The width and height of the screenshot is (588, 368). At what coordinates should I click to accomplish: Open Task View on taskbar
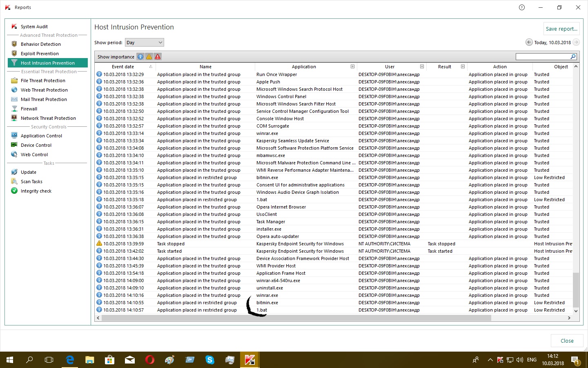(49, 360)
